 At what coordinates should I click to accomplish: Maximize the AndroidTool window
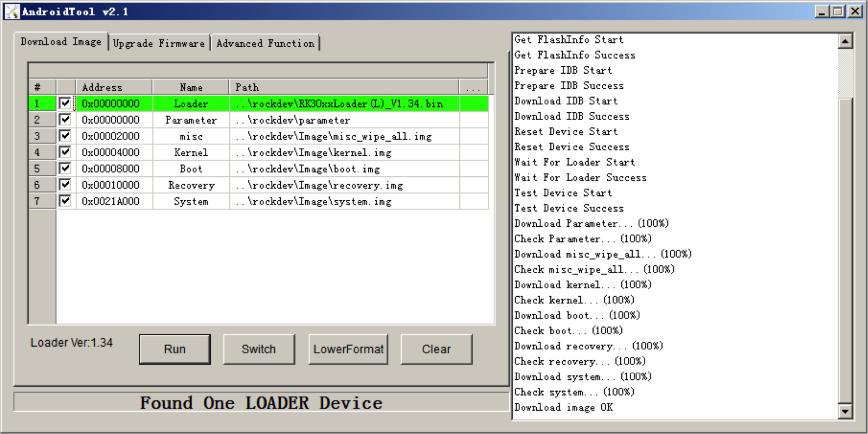[838, 11]
